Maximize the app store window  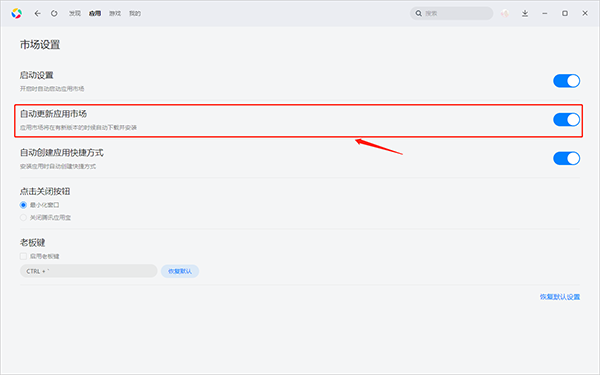coord(565,13)
